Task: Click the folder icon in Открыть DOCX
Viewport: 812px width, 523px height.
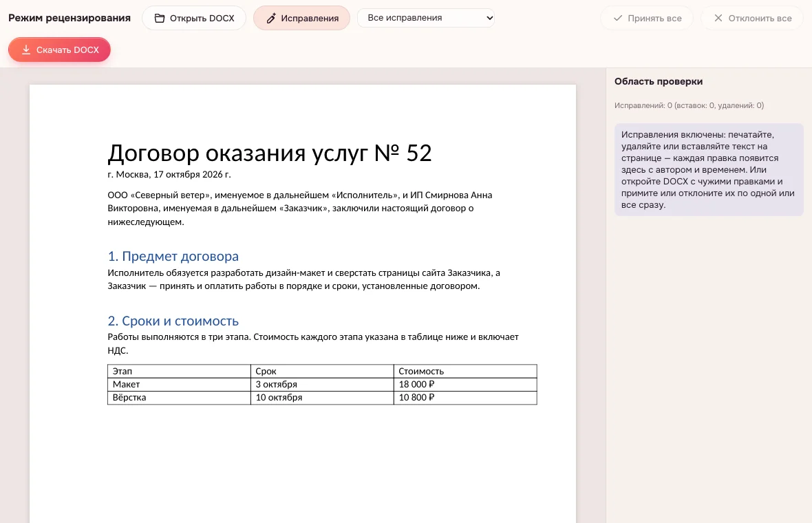Action: tap(160, 18)
